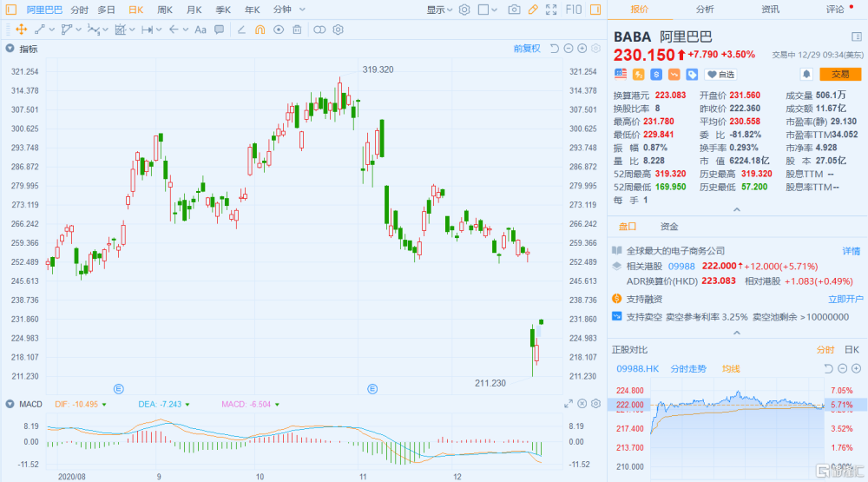
Task: Open the quote panel layout icon beside 阿里巴巴
Action: point(857,37)
